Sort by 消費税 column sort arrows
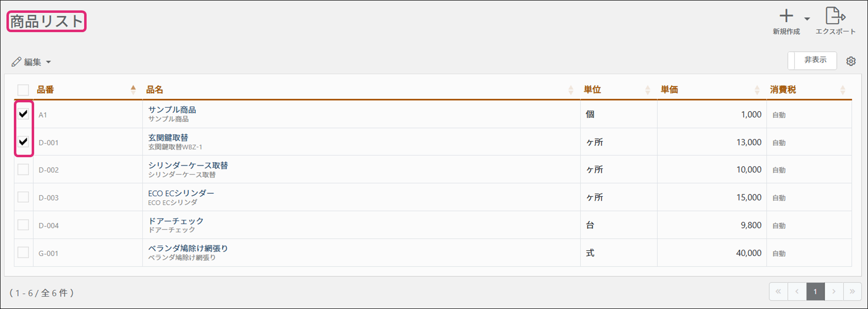Viewport: 868px width, 309px height. tap(843, 90)
